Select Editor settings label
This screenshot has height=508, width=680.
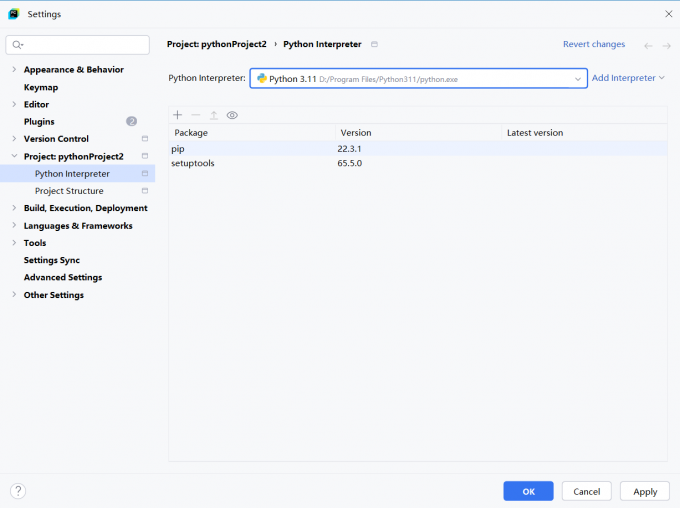click(36, 105)
